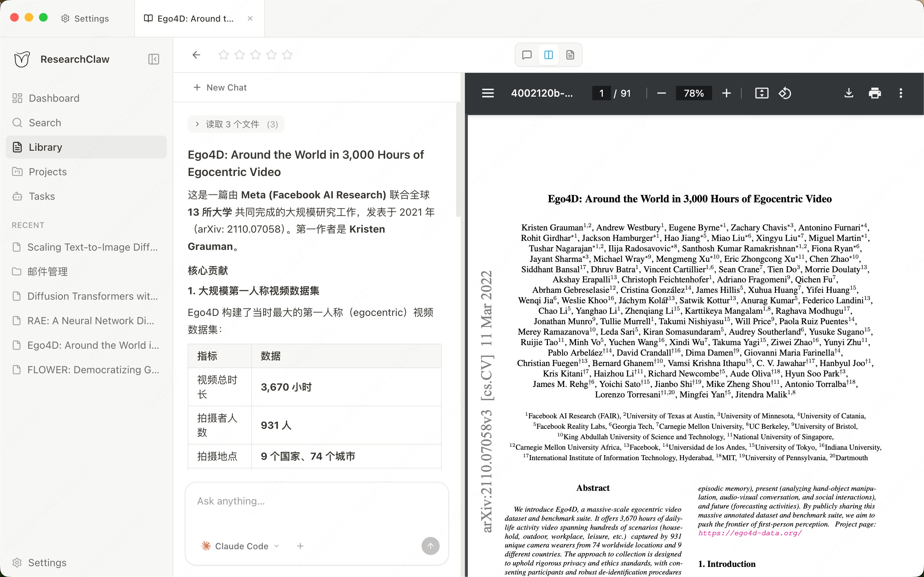This screenshot has width=924, height=577.
Task: Switch to the Settings tab
Action: click(85, 18)
